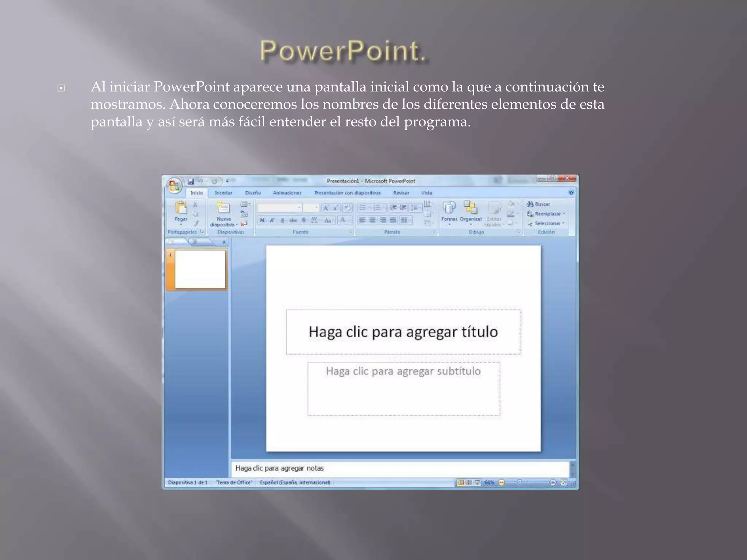The image size is (747, 560).
Task: Open the slide Diseño layout dropdown
Action: tap(245, 204)
